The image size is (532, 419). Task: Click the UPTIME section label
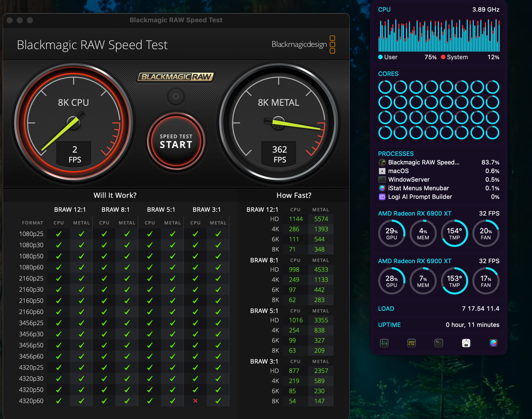[x=389, y=325]
